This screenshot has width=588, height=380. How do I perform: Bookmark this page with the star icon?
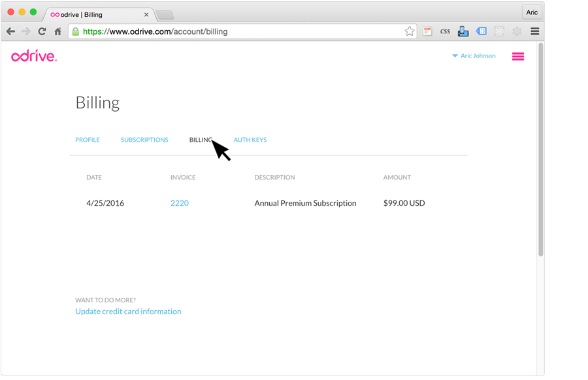coord(410,31)
